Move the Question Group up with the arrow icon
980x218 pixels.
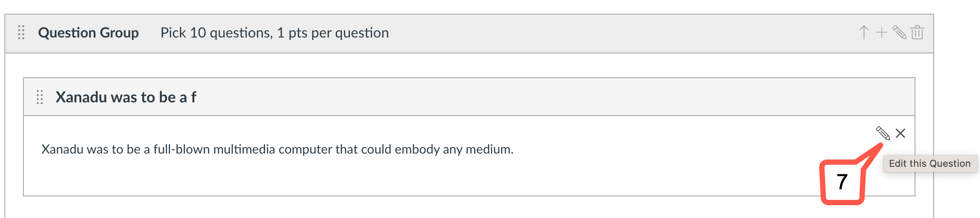[864, 32]
